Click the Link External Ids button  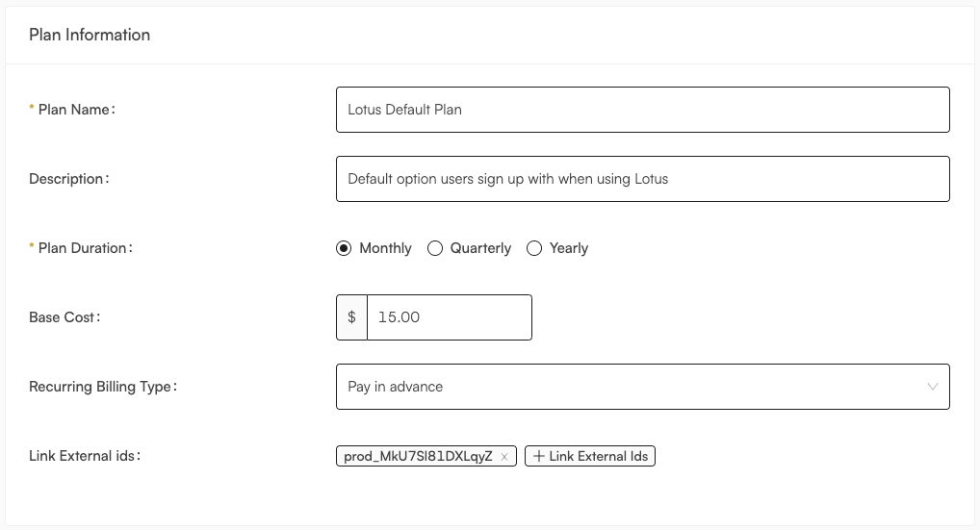[590, 456]
